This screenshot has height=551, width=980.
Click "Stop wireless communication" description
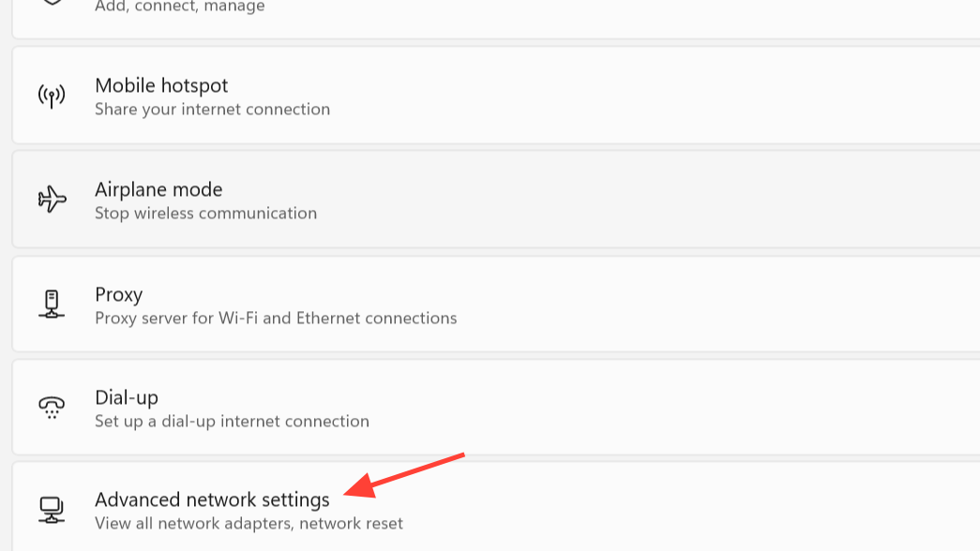(205, 214)
